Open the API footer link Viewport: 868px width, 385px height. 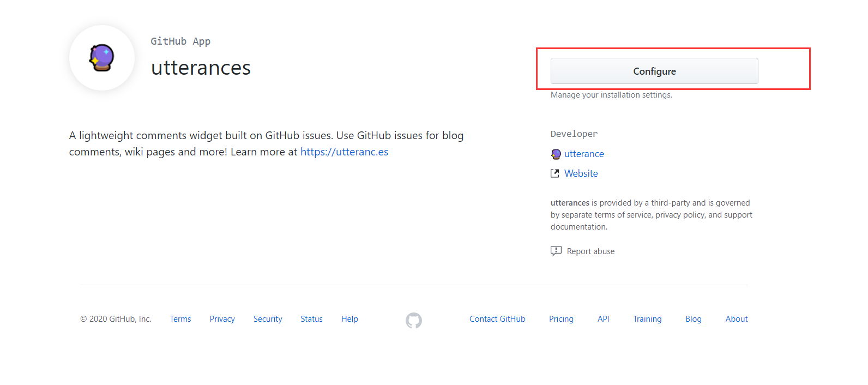pyautogui.click(x=603, y=319)
